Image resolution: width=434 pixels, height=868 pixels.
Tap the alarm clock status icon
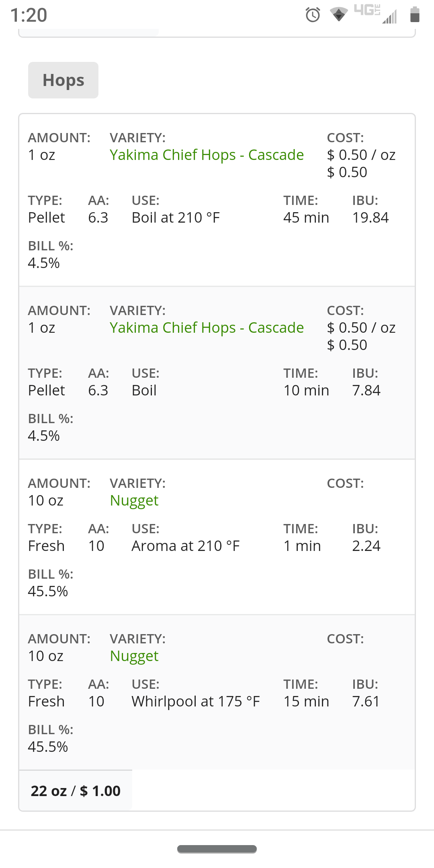(x=313, y=15)
